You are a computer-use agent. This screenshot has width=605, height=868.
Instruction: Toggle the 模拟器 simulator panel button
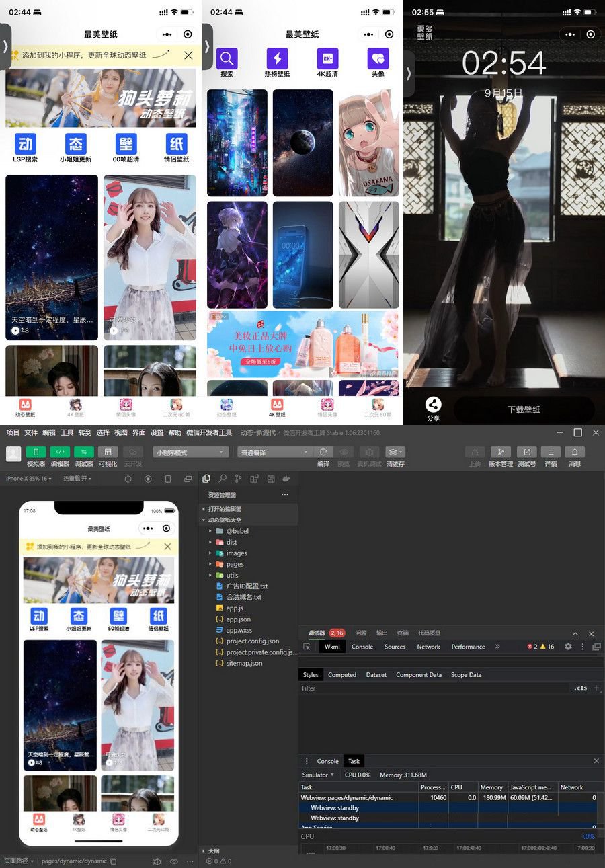(x=36, y=452)
